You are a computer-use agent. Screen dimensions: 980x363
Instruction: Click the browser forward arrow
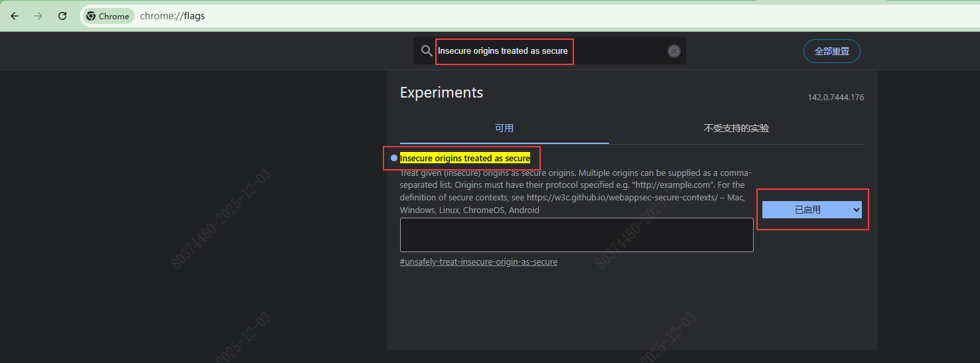(38, 16)
